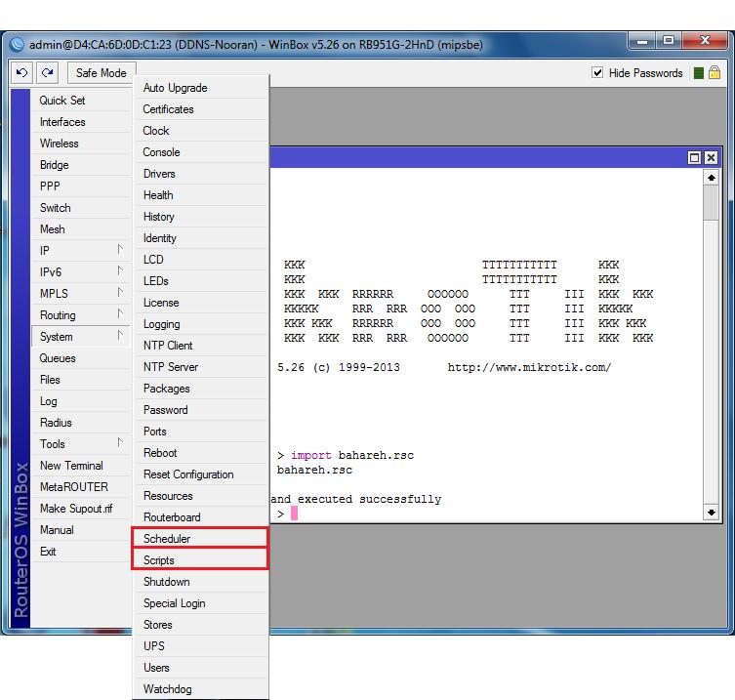This screenshot has width=735, height=700.
Task: Open the Queues menu
Action: [x=81, y=358]
